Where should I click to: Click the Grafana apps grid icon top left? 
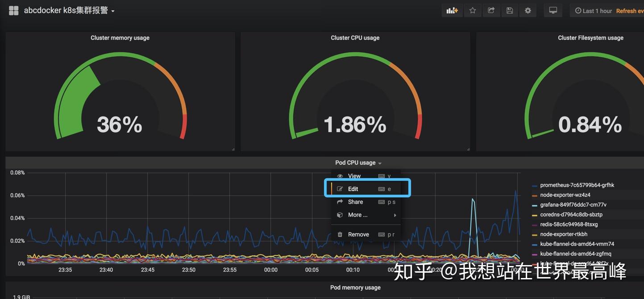pos(13,10)
